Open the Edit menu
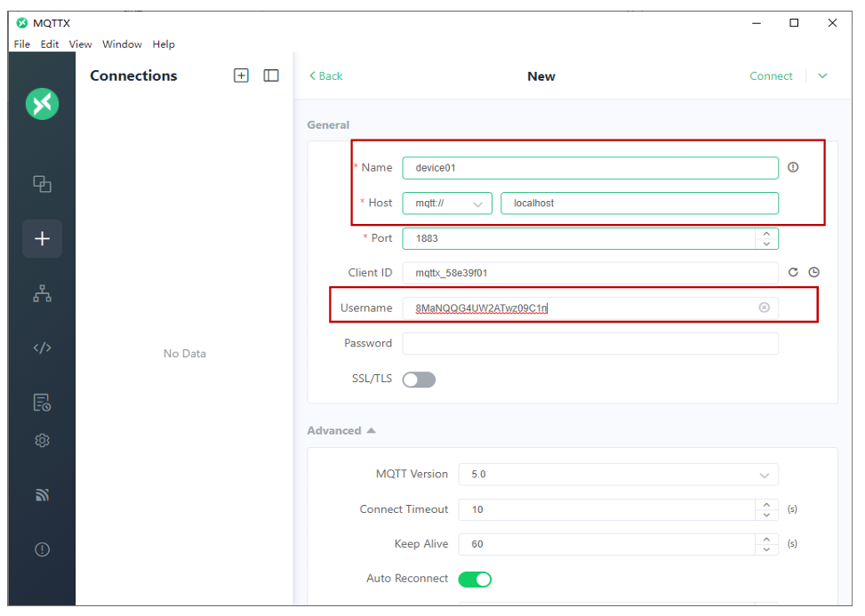 pos(50,44)
